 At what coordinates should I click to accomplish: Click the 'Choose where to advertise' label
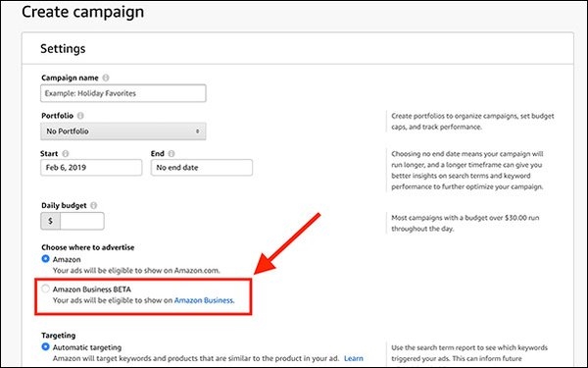(88, 247)
